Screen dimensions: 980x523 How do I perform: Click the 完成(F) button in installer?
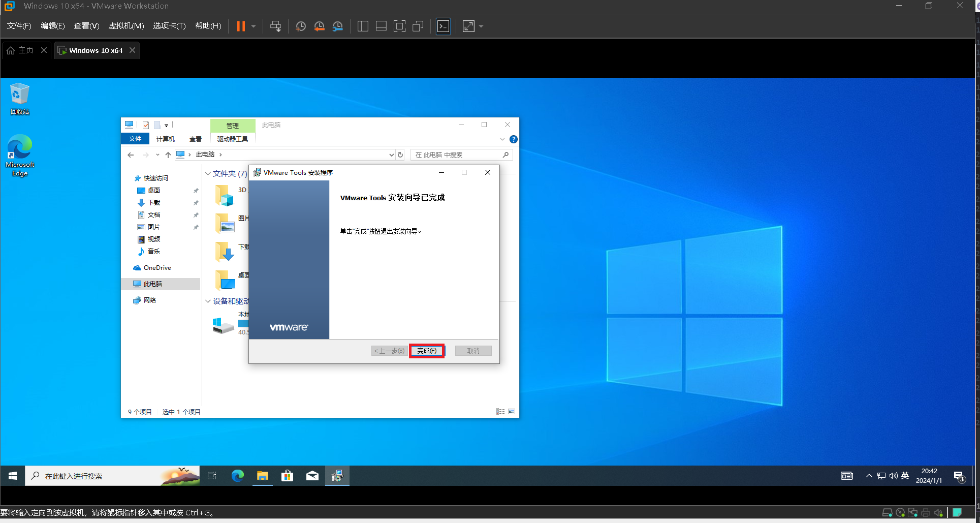pos(427,351)
